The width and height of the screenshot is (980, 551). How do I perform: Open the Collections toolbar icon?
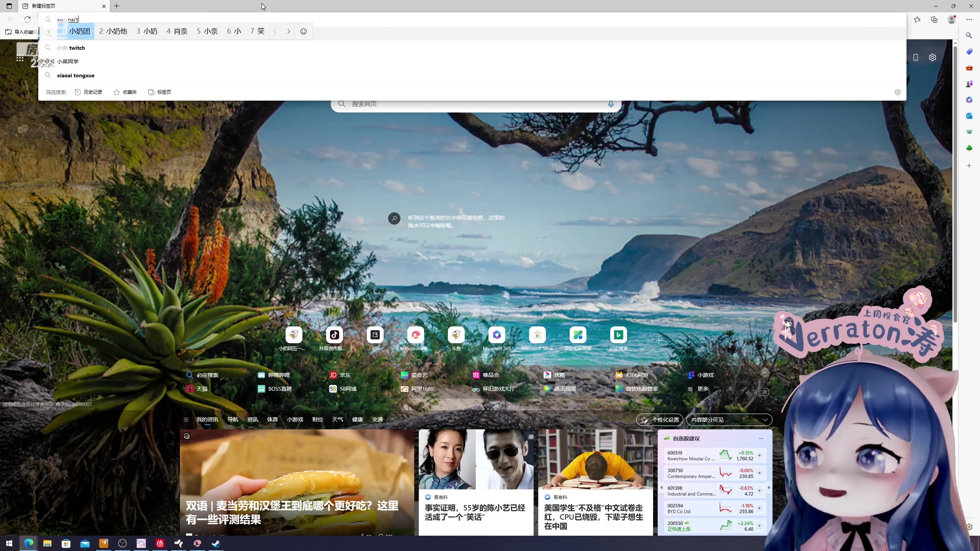[x=934, y=20]
